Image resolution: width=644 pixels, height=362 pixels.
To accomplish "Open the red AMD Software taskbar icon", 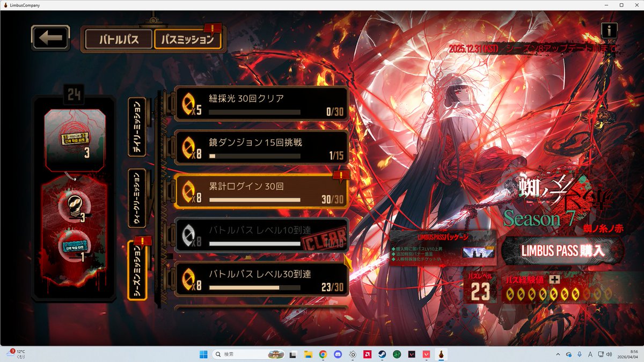I will point(368,354).
